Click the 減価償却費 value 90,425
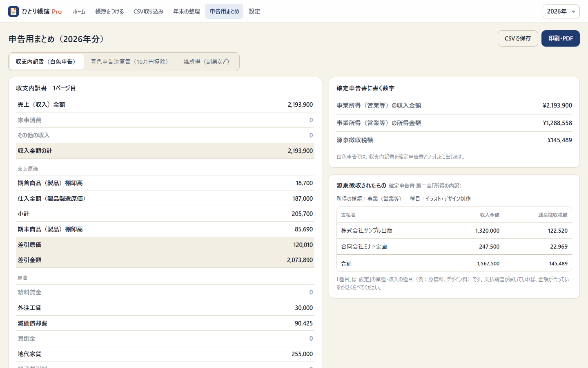Viewport: 588px width, 368px height. pos(304,323)
